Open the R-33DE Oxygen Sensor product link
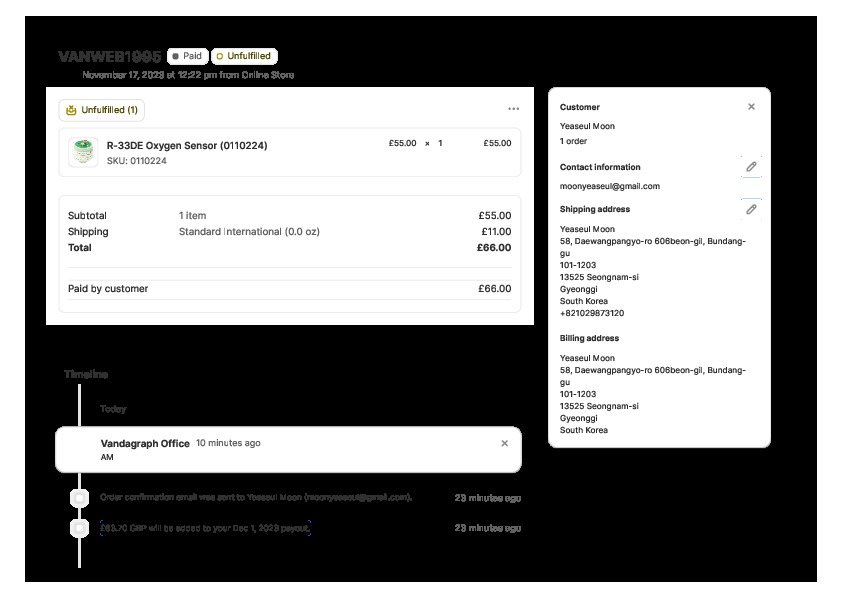This screenshot has width=842, height=595. click(x=186, y=145)
